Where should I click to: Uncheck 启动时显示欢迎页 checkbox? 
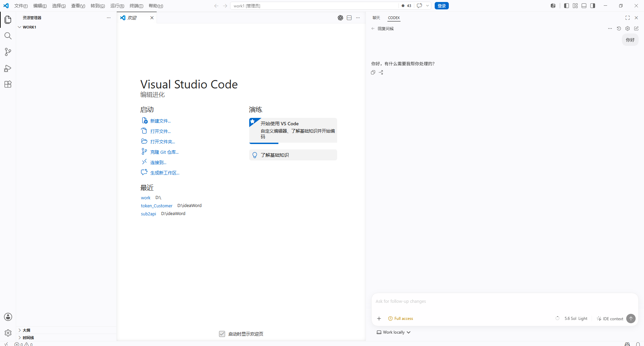tap(222, 334)
